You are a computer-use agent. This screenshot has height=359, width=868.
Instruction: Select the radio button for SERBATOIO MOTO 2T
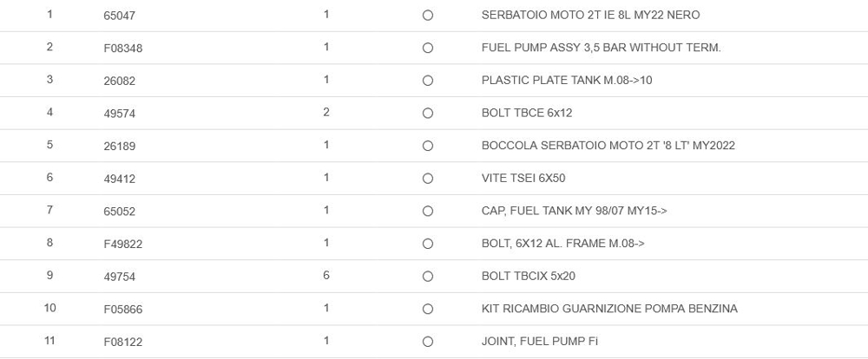click(427, 16)
